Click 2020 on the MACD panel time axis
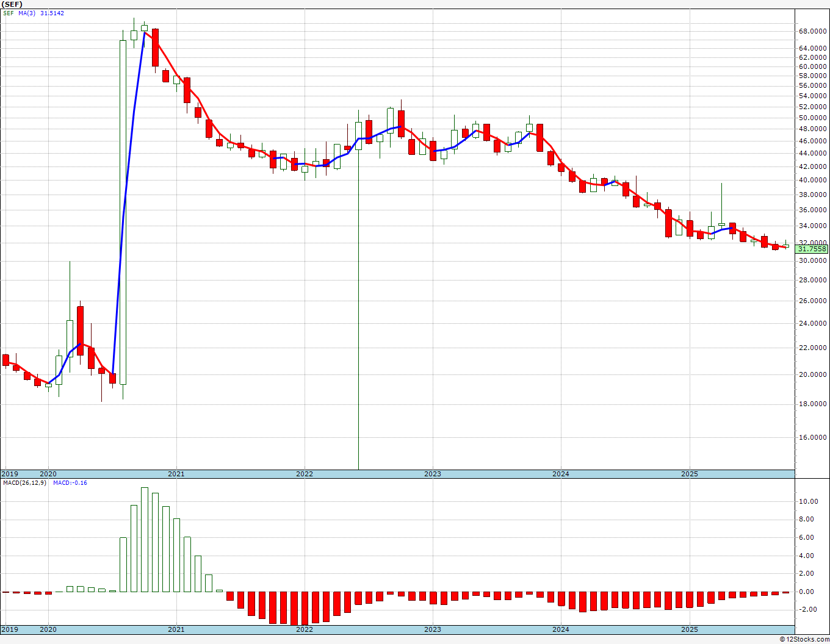Viewport: 830px width, 644px height. pyautogui.click(x=48, y=629)
